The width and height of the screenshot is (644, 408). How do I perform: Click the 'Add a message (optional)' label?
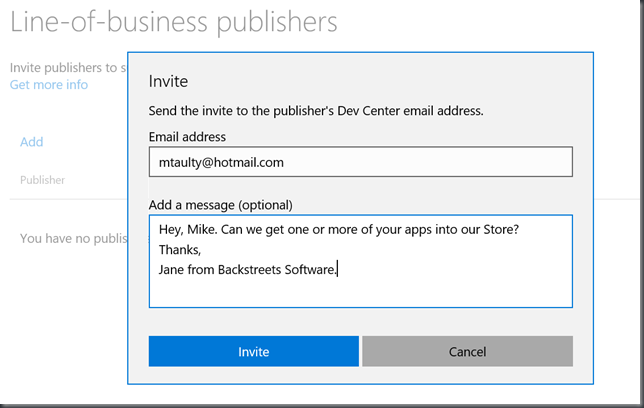click(221, 205)
